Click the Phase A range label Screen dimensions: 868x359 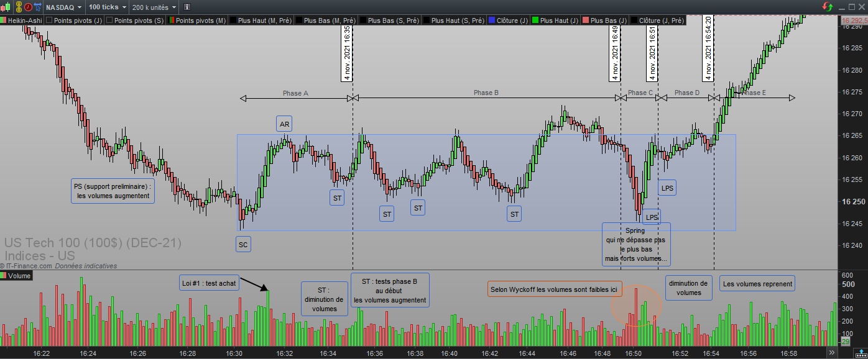click(296, 93)
